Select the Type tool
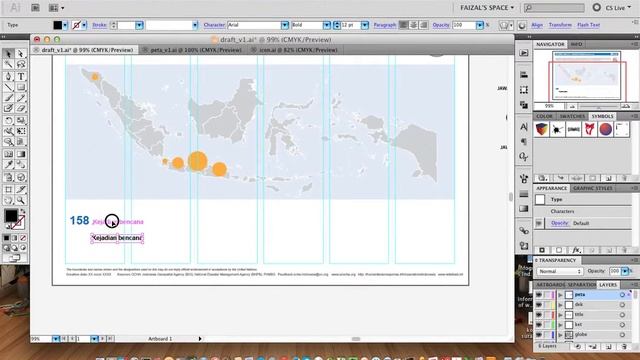Screen dimensions: 640x360 click(21, 76)
